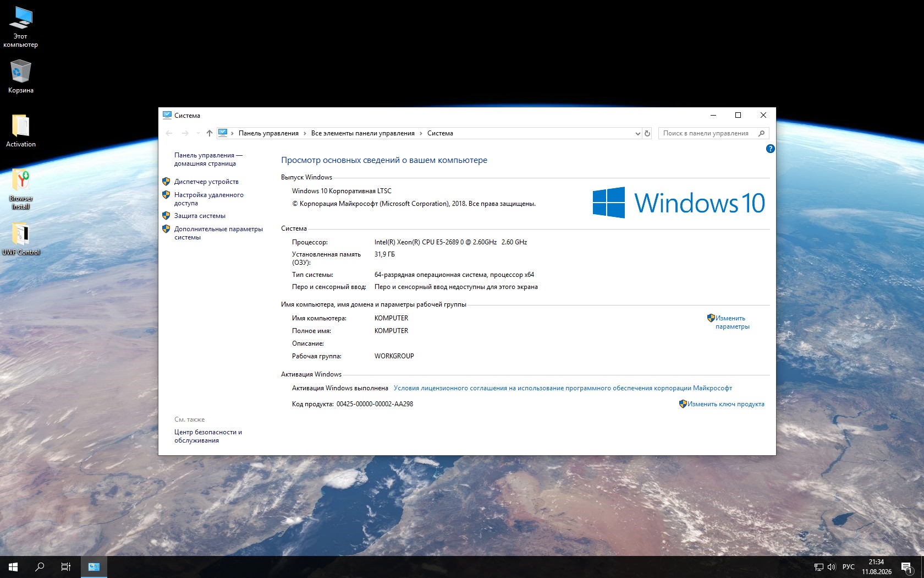Open Дополнительные параметры системы

pyautogui.click(x=218, y=233)
